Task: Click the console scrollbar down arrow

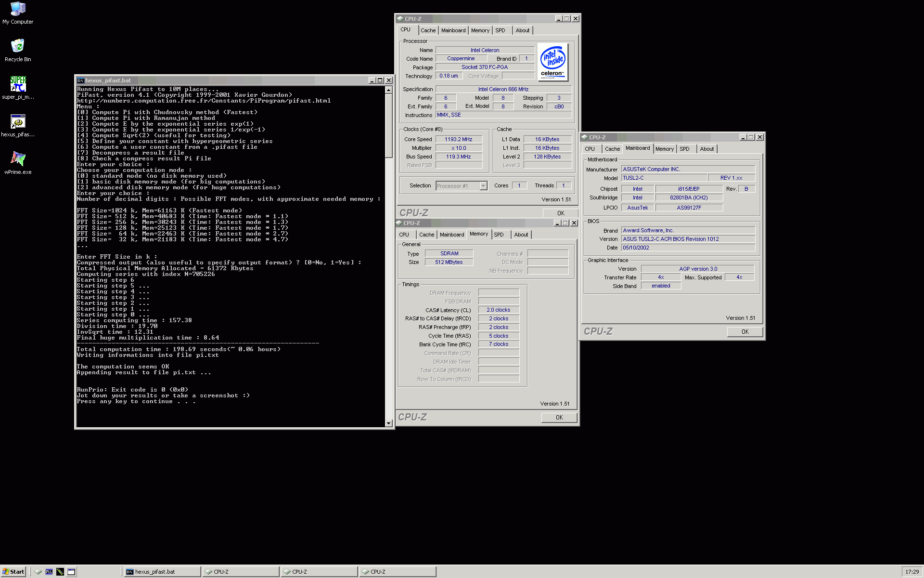Action: pos(389,423)
